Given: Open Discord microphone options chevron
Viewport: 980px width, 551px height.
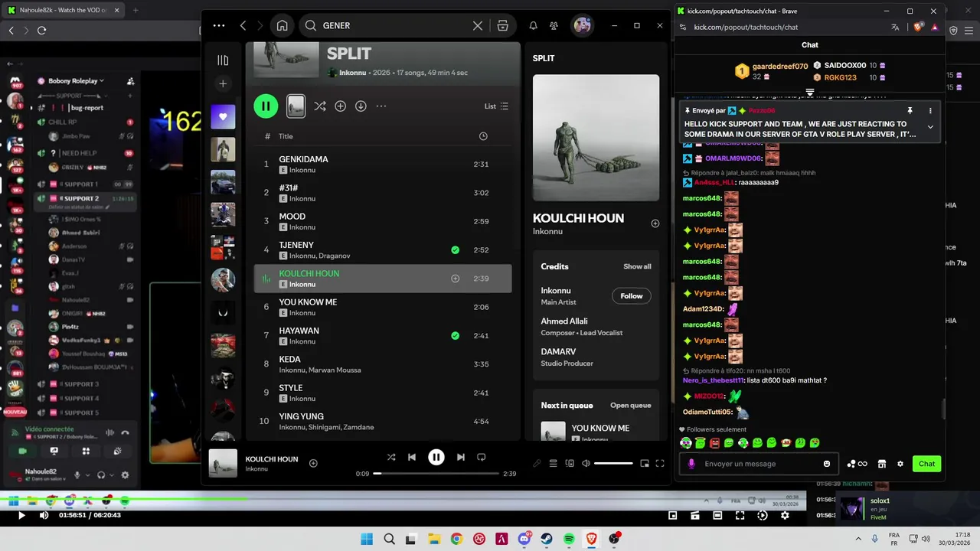Looking at the screenshot, I should tap(87, 475).
